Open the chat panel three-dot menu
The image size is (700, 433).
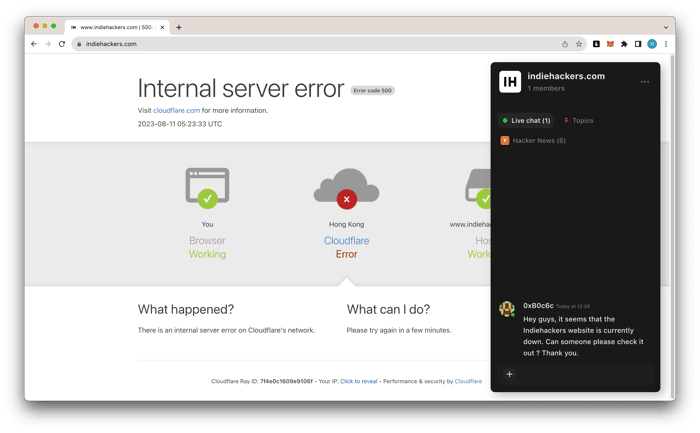coord(645,82)
